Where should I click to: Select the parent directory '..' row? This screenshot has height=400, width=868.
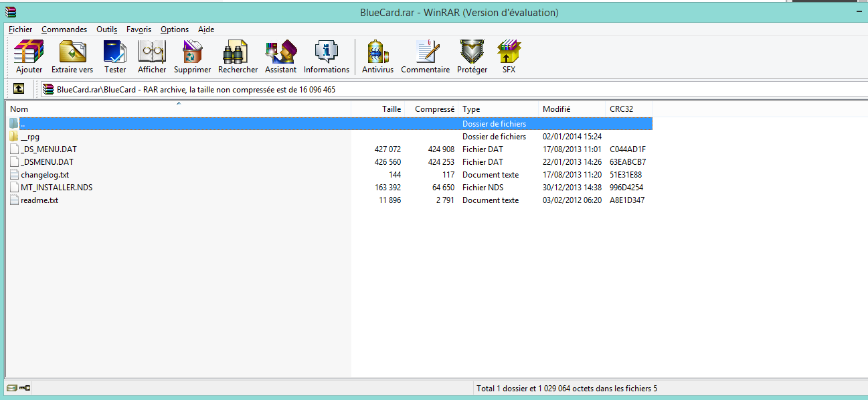329,124
